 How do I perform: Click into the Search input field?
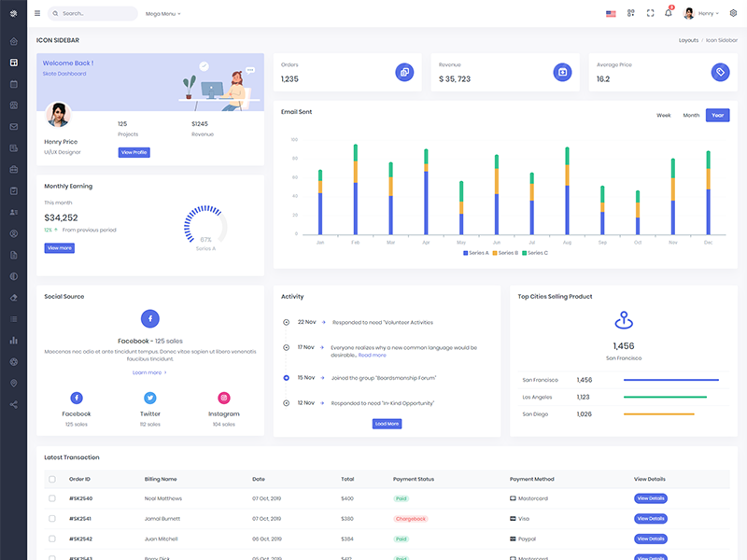(93, 14)
